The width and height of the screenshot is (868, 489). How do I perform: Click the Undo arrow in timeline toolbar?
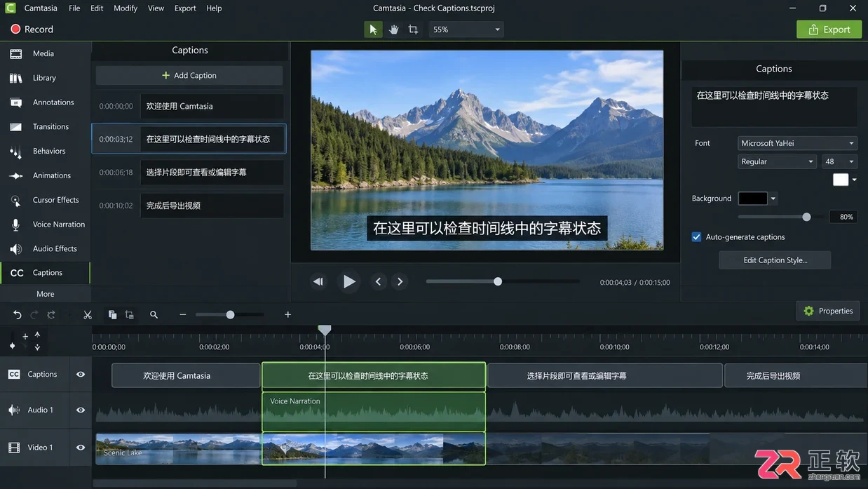[18, 315]
